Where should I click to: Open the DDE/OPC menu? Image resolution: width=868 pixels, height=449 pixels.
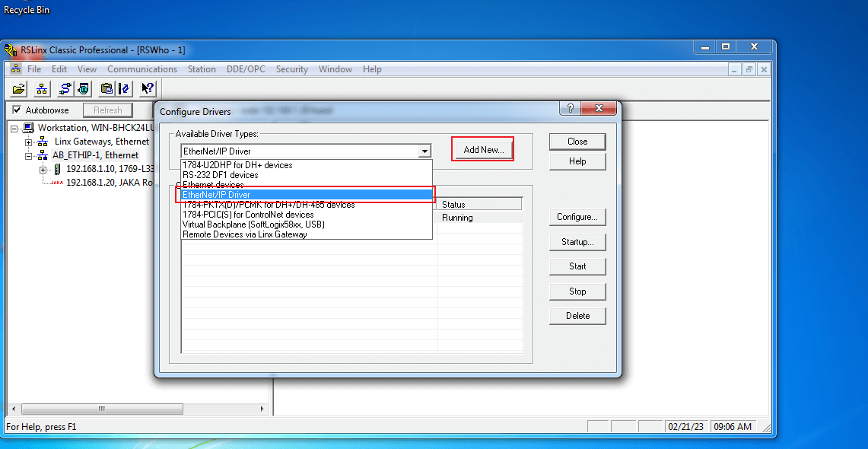pyautogui.click(x=246, y=69)
